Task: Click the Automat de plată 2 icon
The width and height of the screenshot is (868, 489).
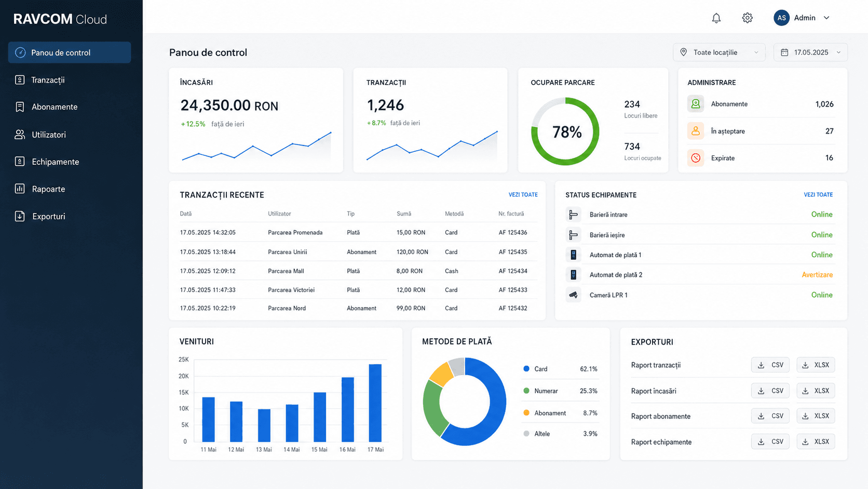Action: point(573,275)
